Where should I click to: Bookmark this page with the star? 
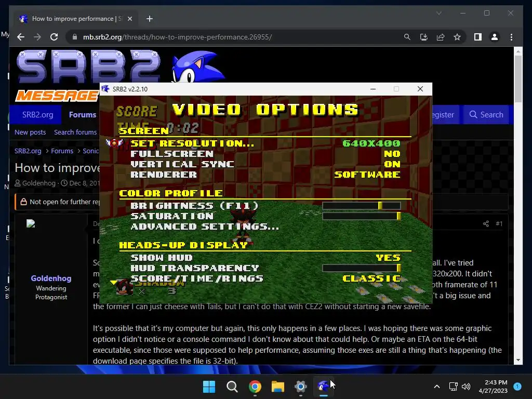(x=457, y=37)
